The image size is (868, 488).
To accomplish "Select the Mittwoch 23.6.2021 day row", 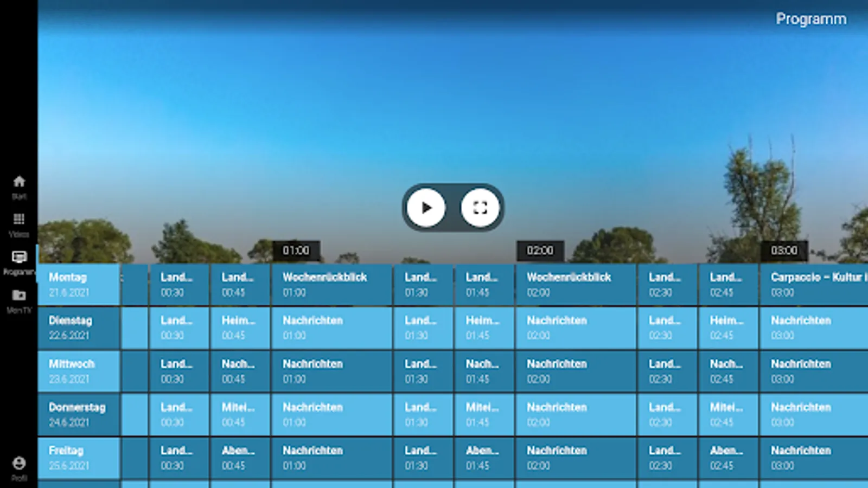I will pos(79,371).
